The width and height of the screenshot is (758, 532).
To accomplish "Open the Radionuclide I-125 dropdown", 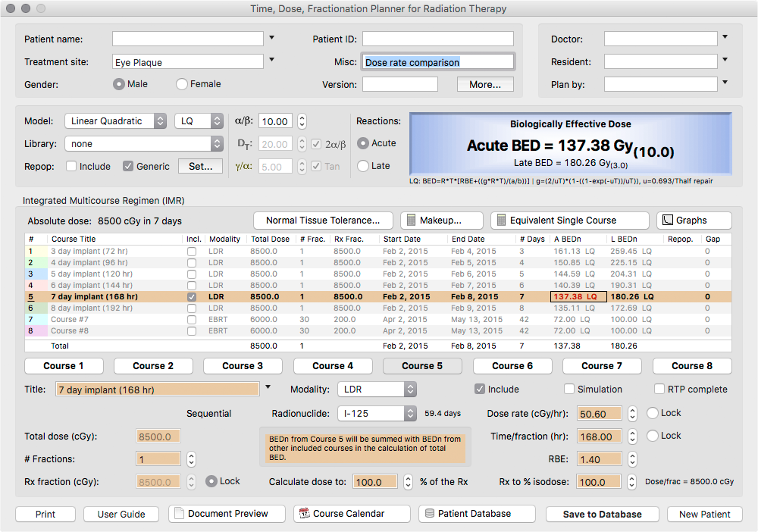I will coord(377,414).
